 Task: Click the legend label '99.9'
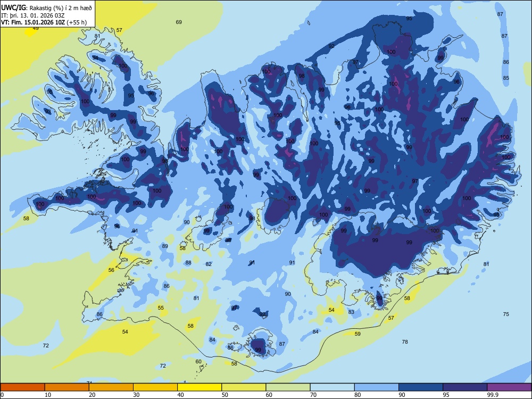(x=493, y=395)
